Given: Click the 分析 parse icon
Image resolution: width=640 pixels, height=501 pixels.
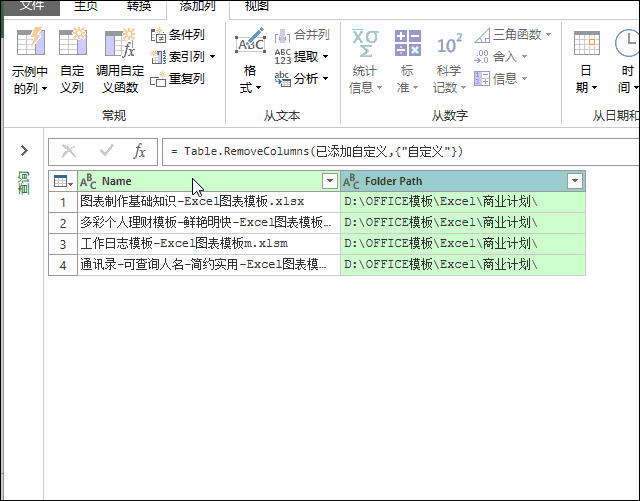Looking at the screenshot, I should pos(282,78).
